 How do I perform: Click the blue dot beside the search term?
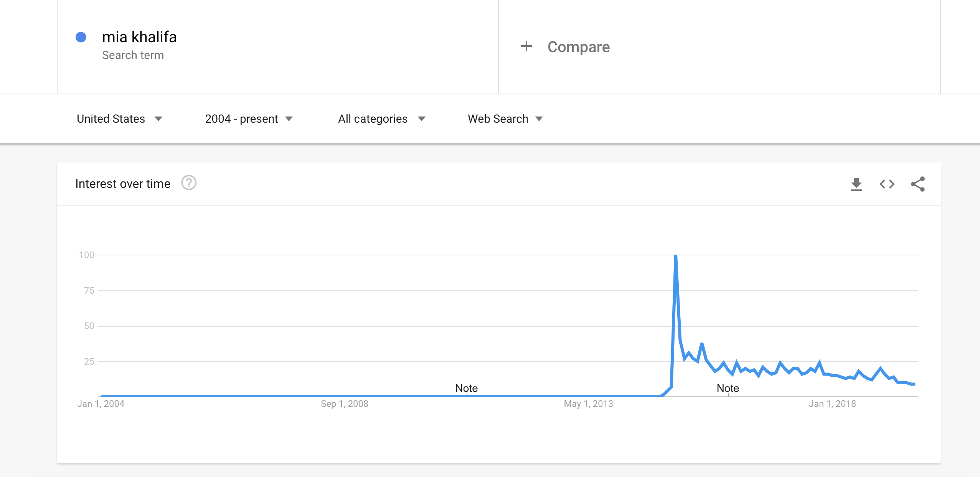tap(81, 37)
